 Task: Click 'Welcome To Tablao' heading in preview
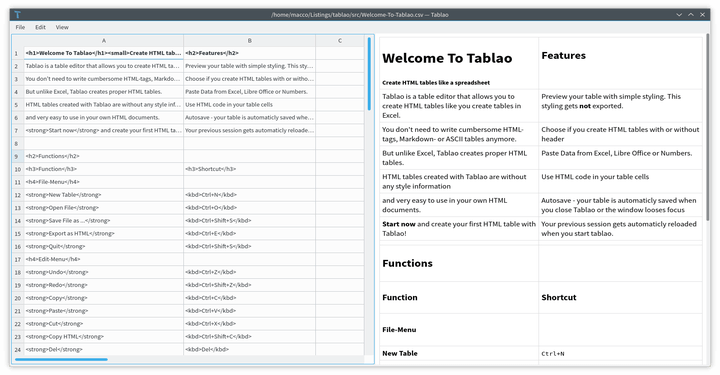(447, 58)
